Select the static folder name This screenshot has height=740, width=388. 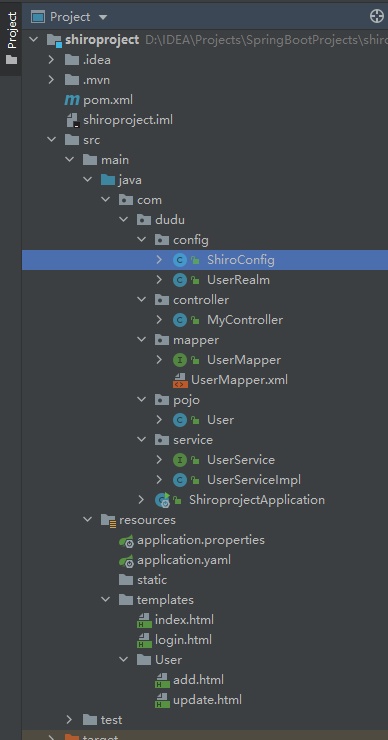[x=152, y=580]
